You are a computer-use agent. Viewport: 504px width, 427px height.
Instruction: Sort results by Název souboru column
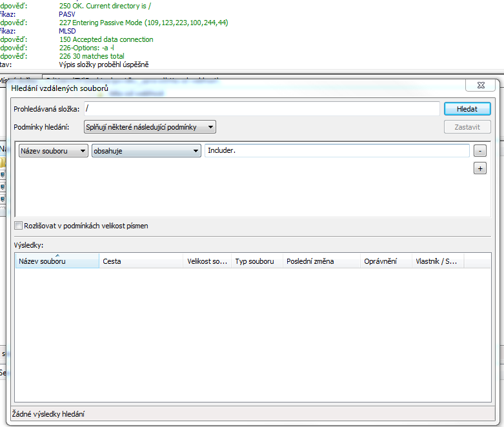coord(57,261)
